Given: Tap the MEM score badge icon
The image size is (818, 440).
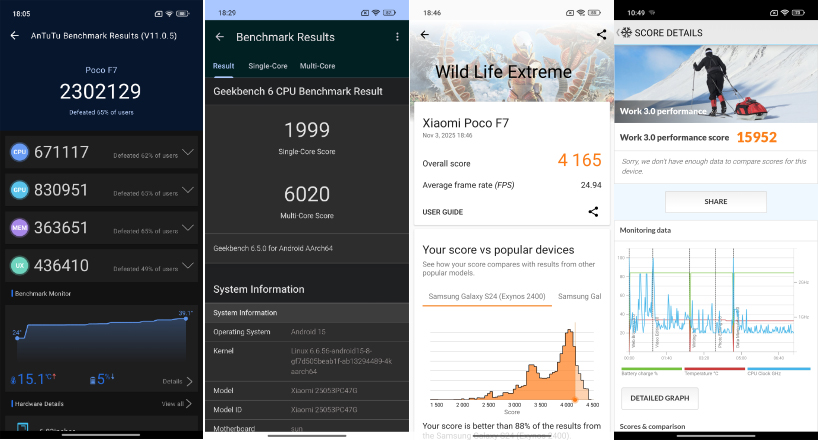Looking at the screenshot, I should (x=19, y=228).
